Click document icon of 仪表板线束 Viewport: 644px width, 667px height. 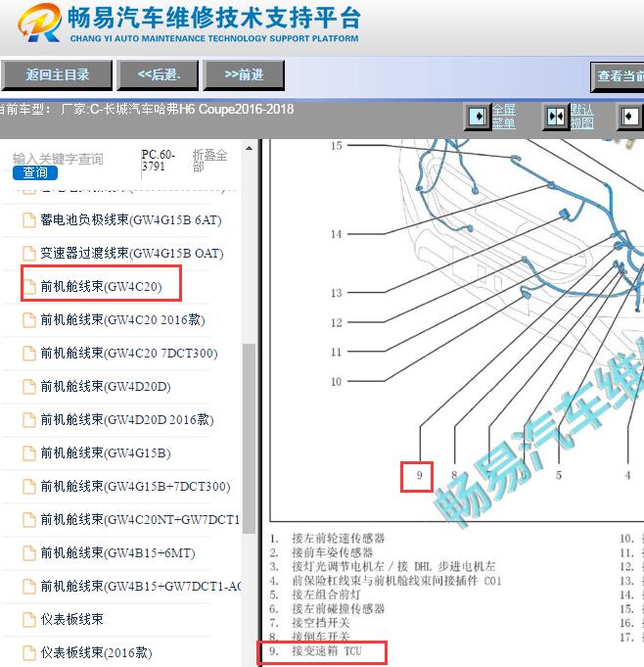click(29, 619)
